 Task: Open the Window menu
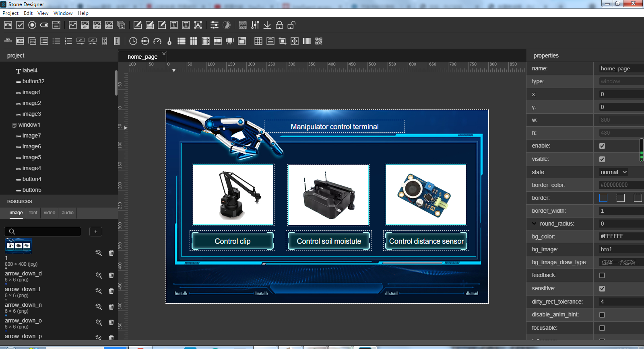point(63,13)
